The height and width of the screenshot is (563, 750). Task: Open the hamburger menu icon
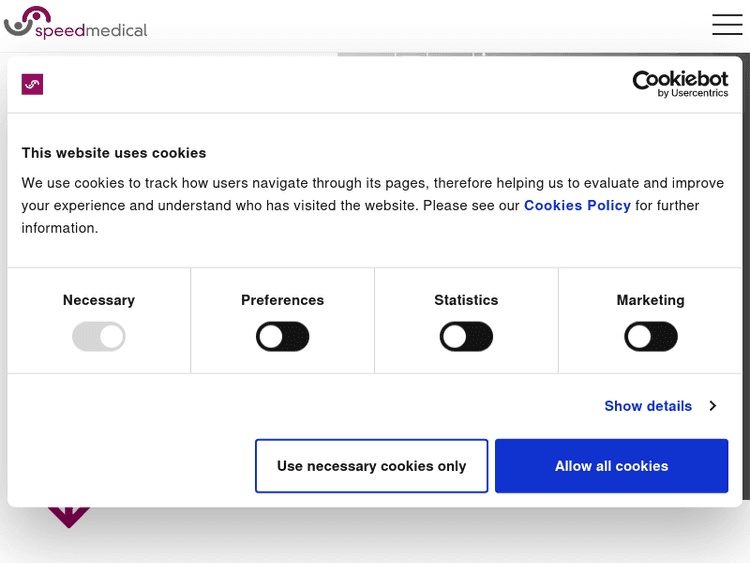coord(727,25)
